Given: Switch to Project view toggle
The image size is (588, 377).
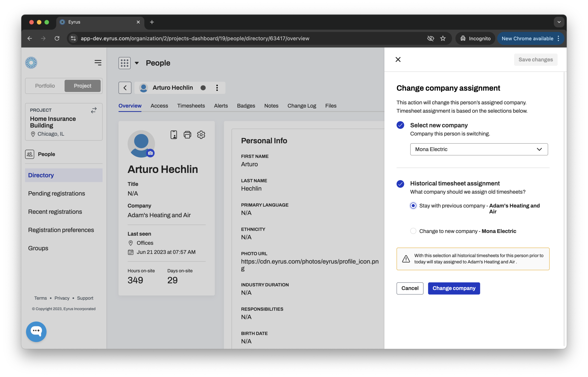Looking at the screenshot, I should (x=82, y=86).
